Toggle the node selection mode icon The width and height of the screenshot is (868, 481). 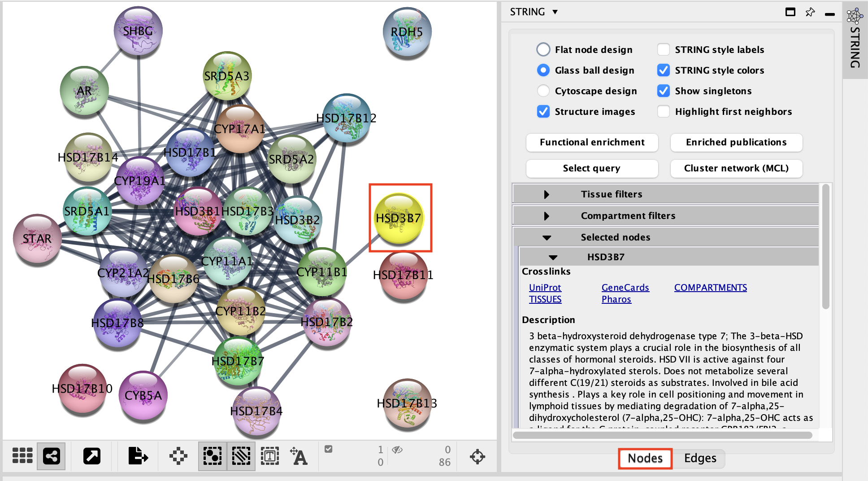point(213,456)
